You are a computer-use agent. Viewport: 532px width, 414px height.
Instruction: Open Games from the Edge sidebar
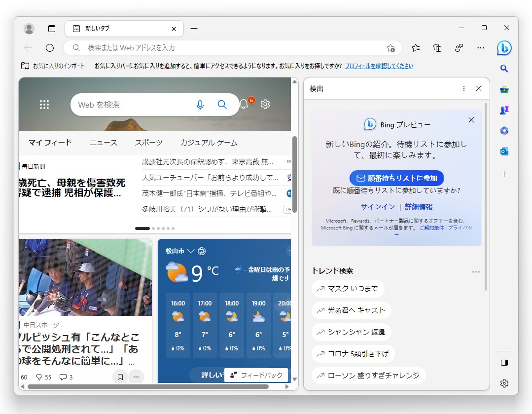(504, 110)
